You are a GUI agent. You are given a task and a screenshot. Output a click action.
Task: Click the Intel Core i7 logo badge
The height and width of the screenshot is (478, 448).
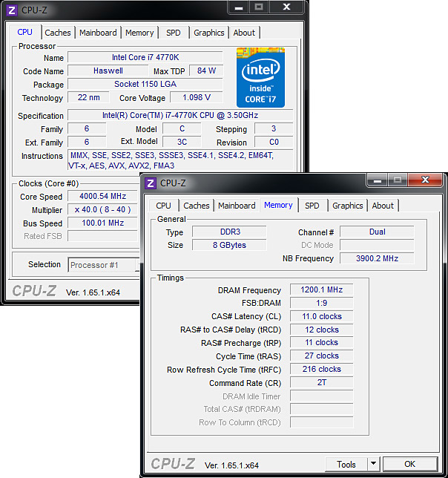260,77
